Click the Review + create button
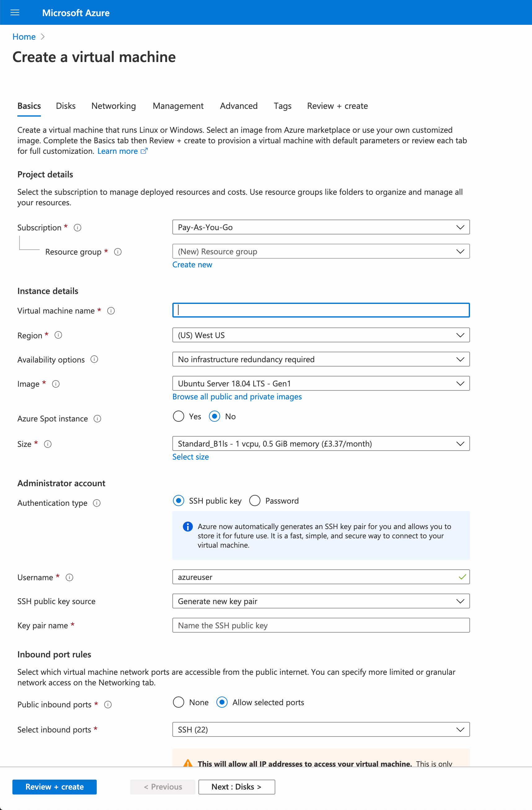The width and height of the screenshot is (532, 810). coord(55,787)
